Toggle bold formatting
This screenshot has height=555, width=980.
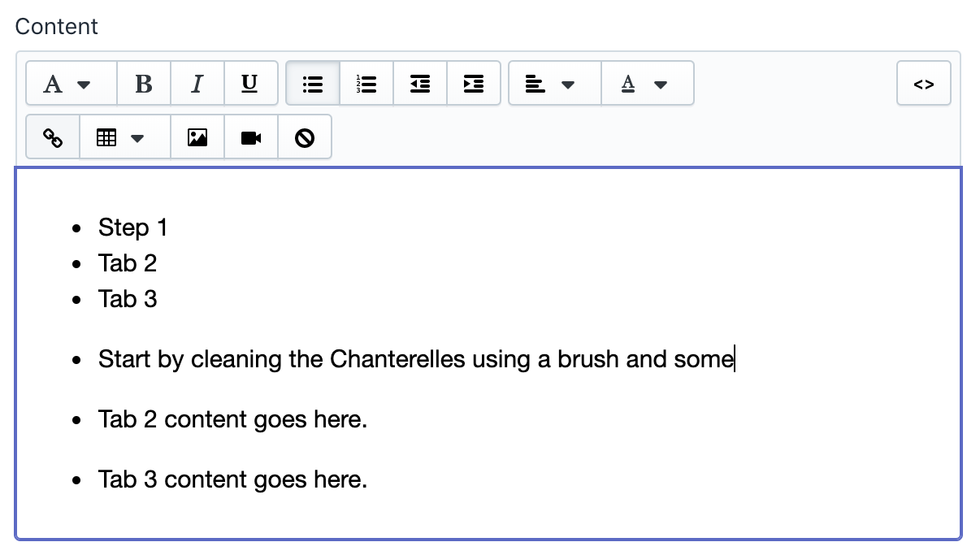click(x=144, y=84)
